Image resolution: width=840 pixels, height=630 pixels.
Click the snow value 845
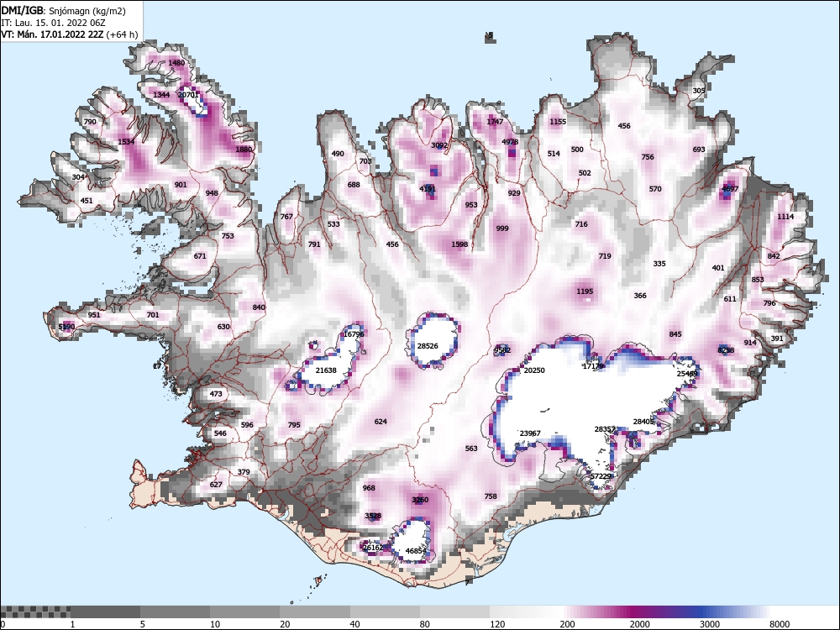coord(675,334)
